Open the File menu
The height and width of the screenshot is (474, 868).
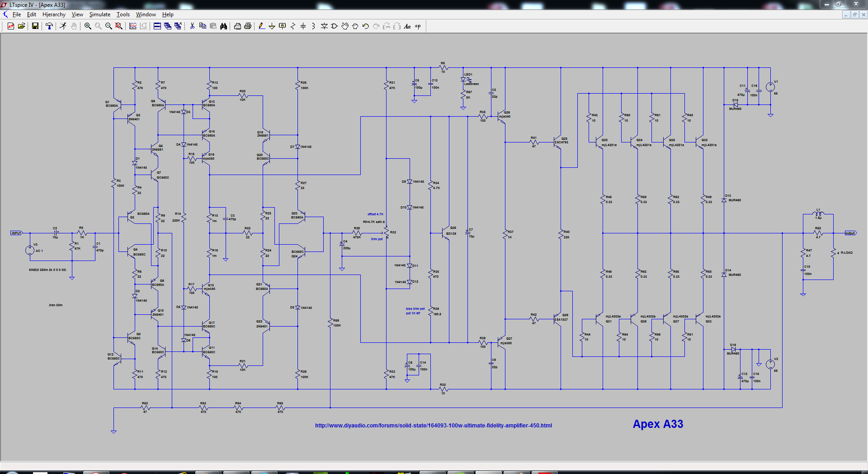[17, 14]
